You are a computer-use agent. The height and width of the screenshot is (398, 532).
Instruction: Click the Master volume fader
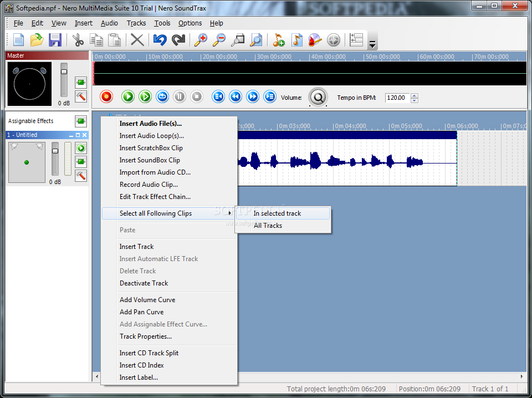[x=64, y=72]
